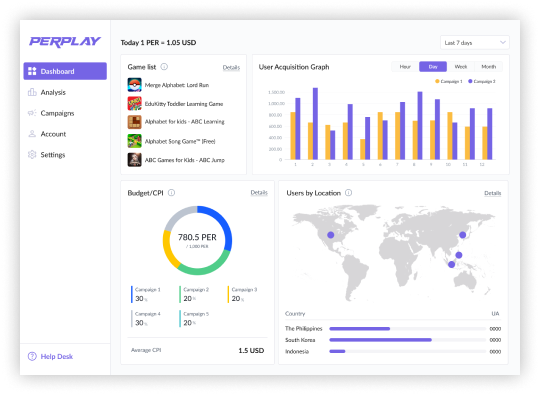Open the Help Desk question mark icon
This screenshot has height=395, width=540.
[x=32, y=356]
